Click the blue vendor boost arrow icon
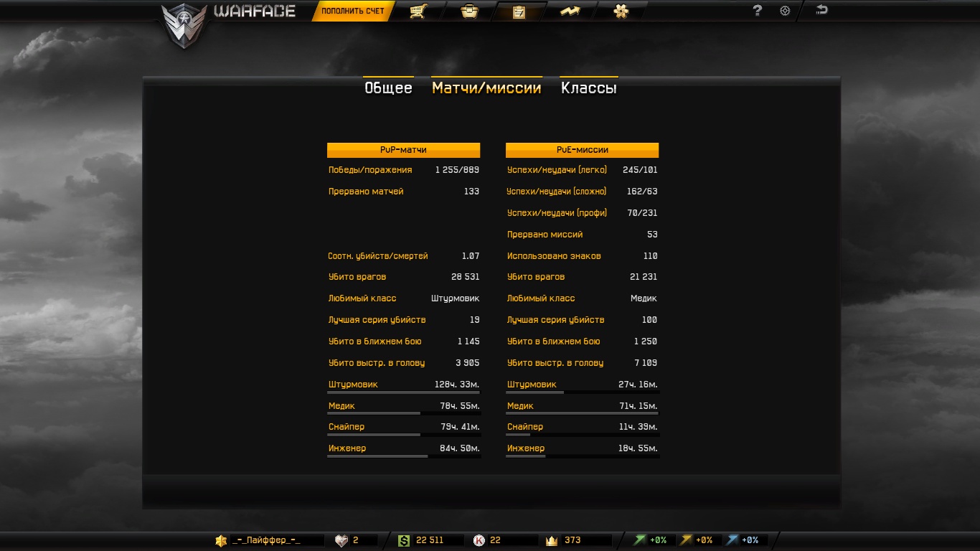 tap(732, 540)
